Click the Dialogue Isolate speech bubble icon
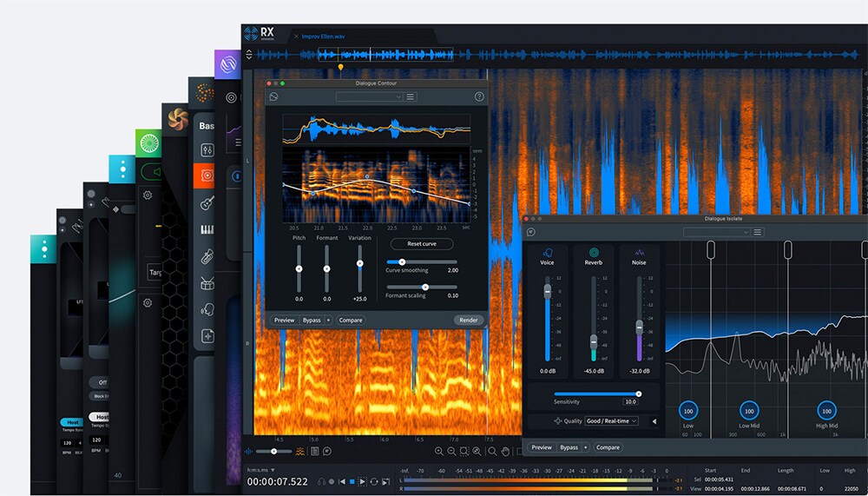 (531, 232)
